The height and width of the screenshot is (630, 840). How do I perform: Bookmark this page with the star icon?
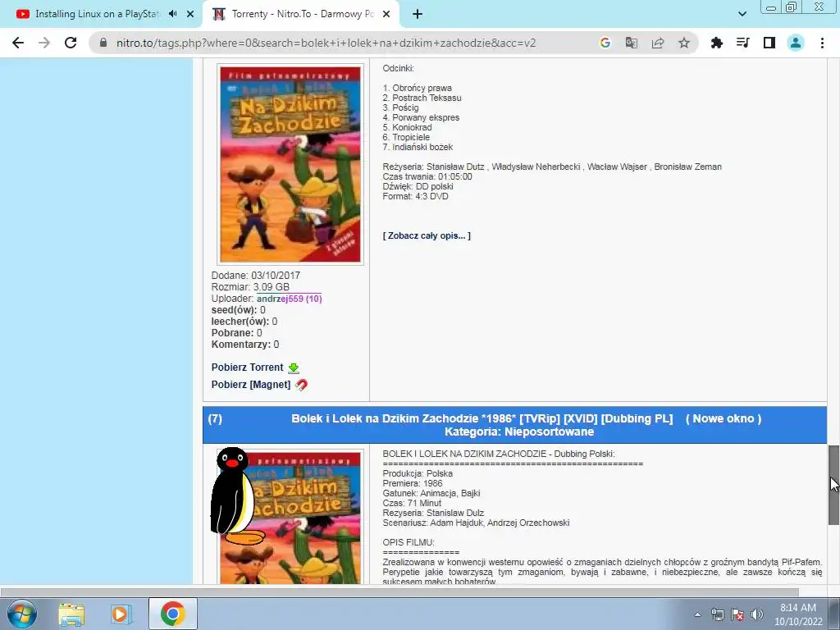point(683,43)
